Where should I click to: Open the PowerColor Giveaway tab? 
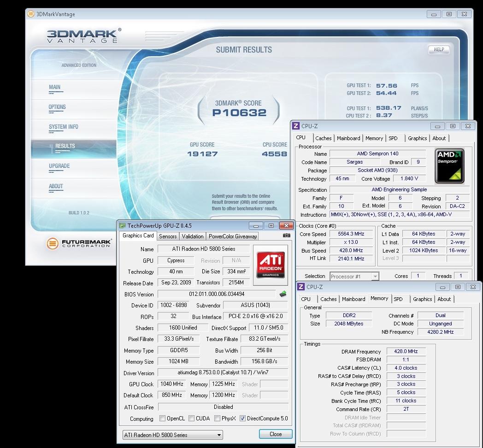233,236
